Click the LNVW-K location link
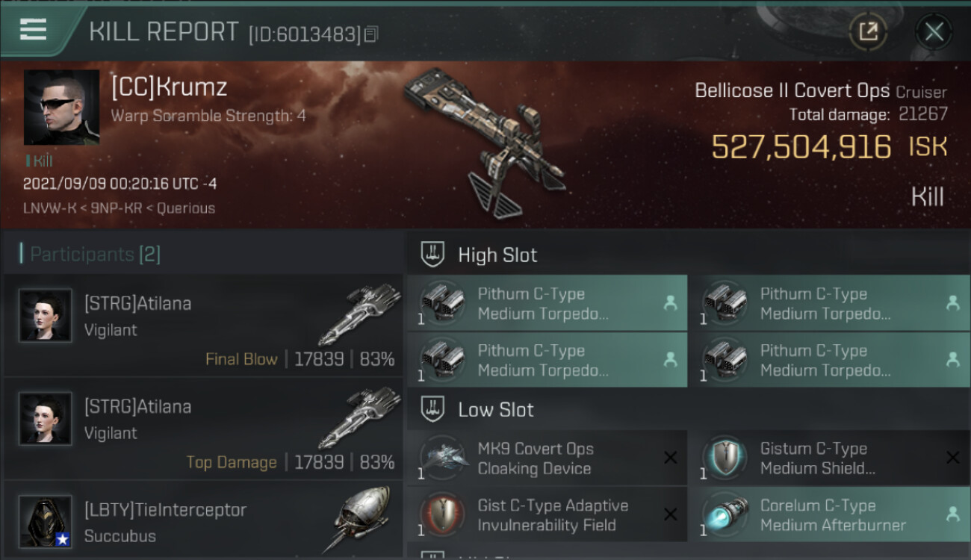The width and height of the screenshot is (971, 560). [x=51, y=208]
